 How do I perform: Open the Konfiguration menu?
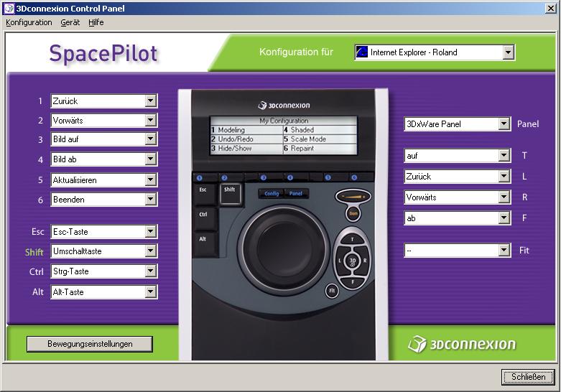point(29,22)
